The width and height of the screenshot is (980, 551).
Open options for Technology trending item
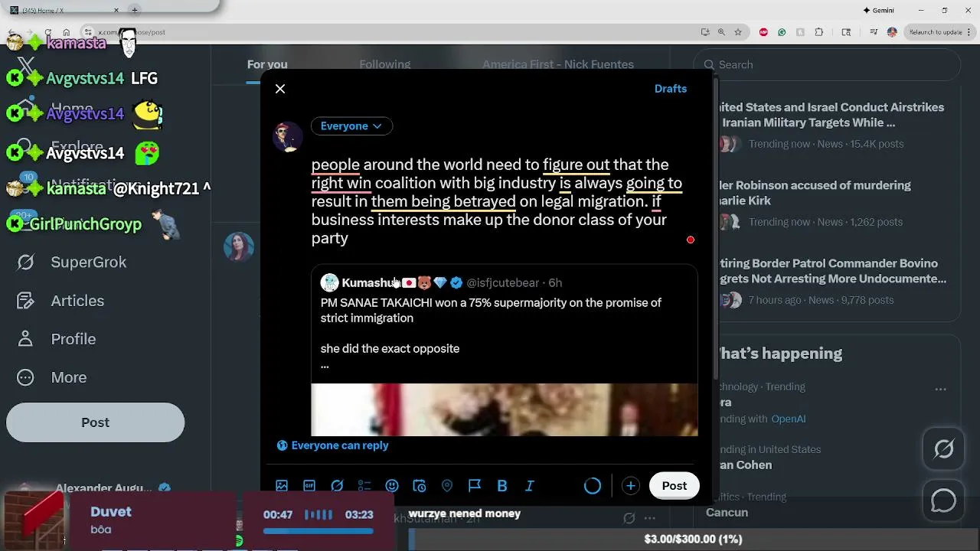point(940,389)
